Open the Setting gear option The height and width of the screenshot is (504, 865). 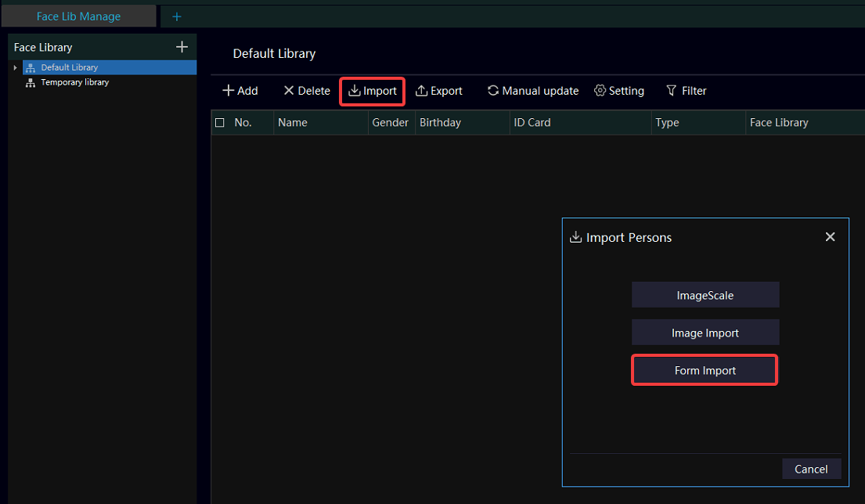[x=619, y=91]
